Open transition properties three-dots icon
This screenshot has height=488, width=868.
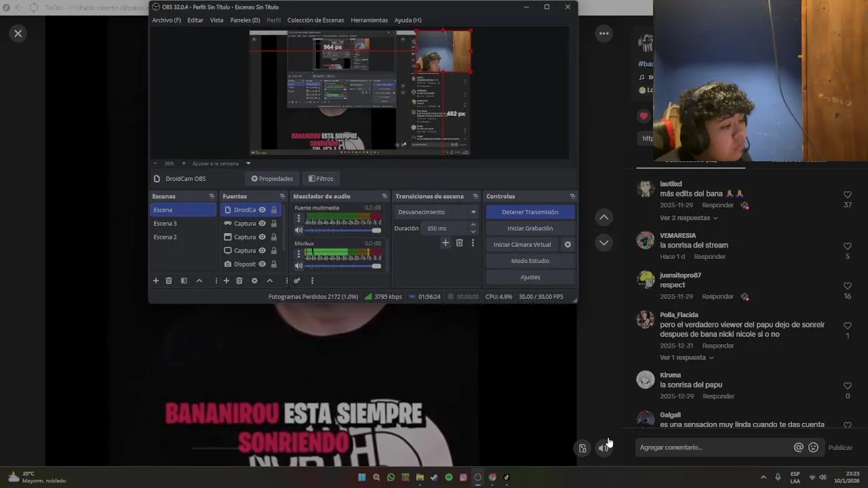coord(473,243)
